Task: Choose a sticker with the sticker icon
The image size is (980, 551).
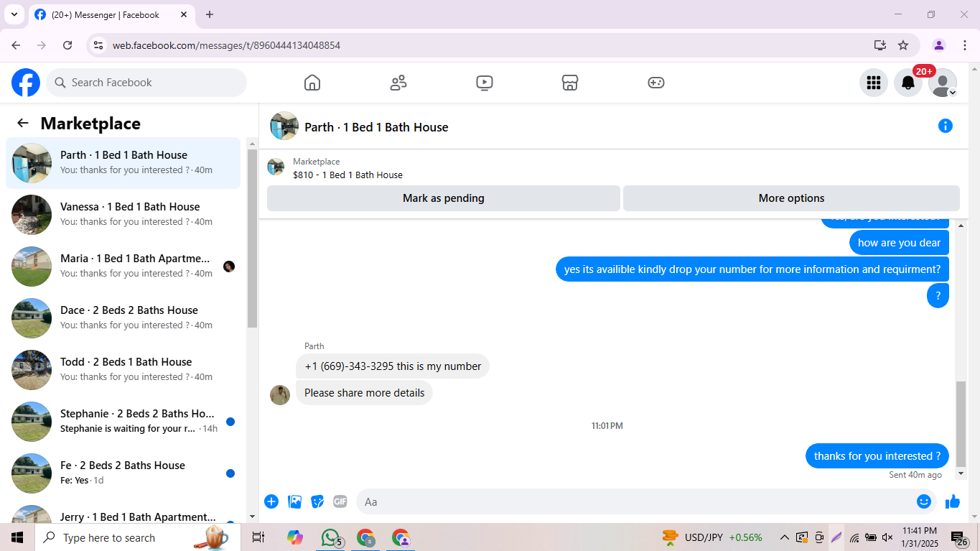Action: pyautogui.click(x=317, y=501)
